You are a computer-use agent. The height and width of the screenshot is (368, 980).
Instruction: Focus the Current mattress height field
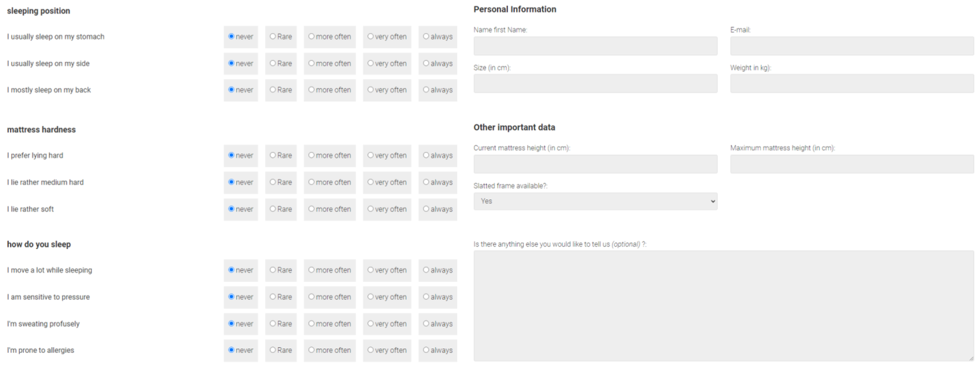(595, 164)
